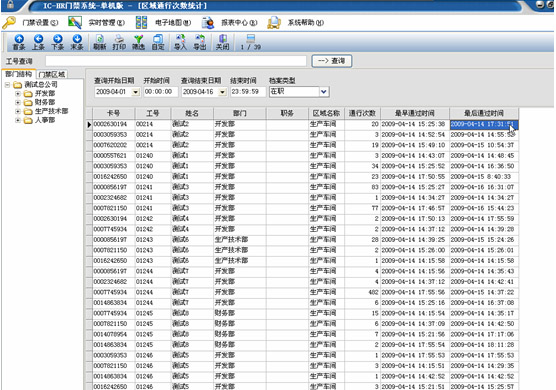Switch to the 部门结构 tab
The width and height of the screenshot is (556, 390).
coord(18,74)
